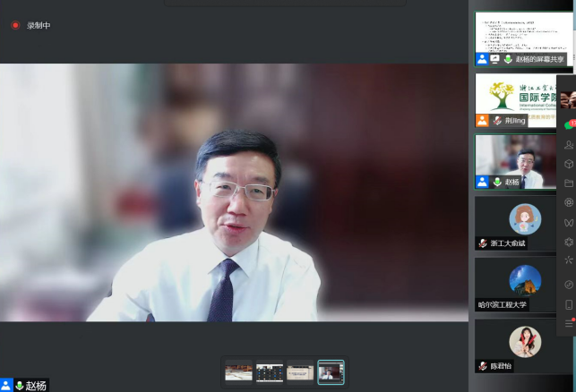
Task: Click the 浙工大俞斌 name label
Action: point(508,243)
